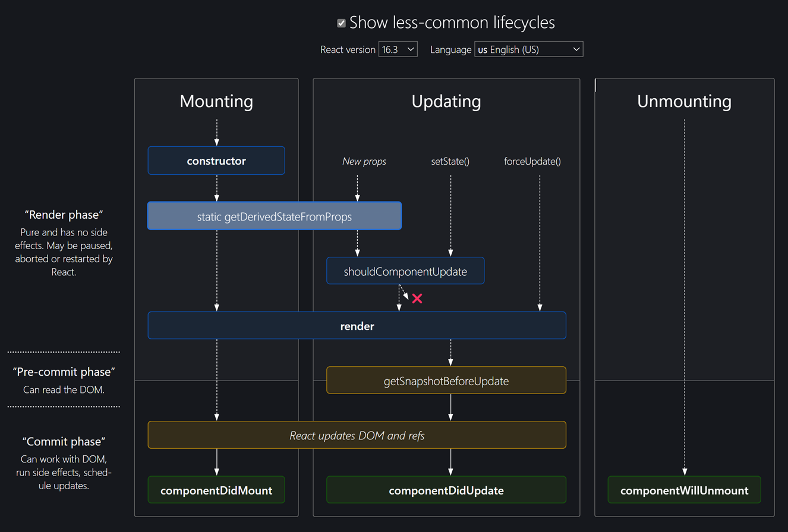Open the Language dropdown
788x532 pixels.
point(528,49)
